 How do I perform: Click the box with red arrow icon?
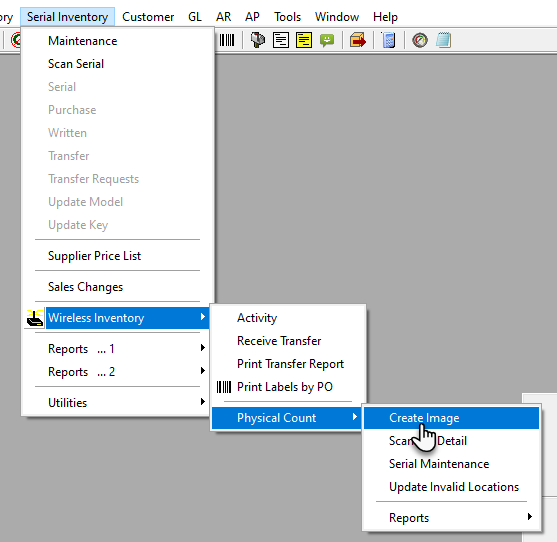click(357, 40)
